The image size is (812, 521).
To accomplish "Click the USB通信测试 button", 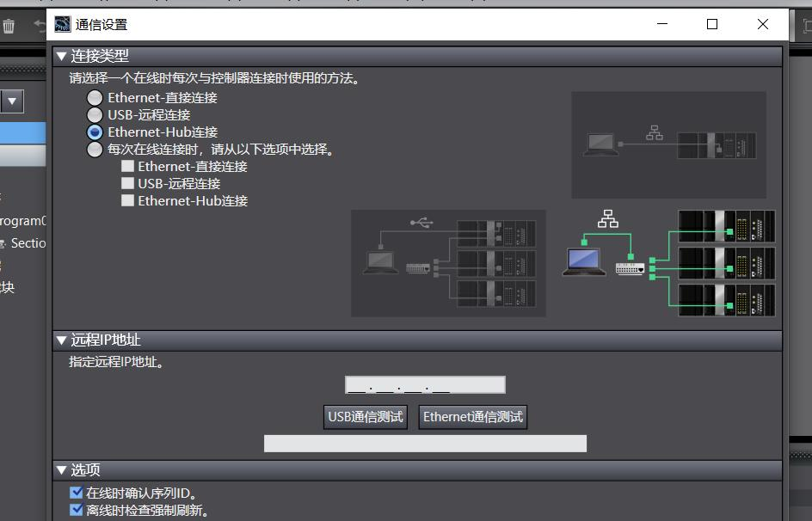I will [366, 417].
